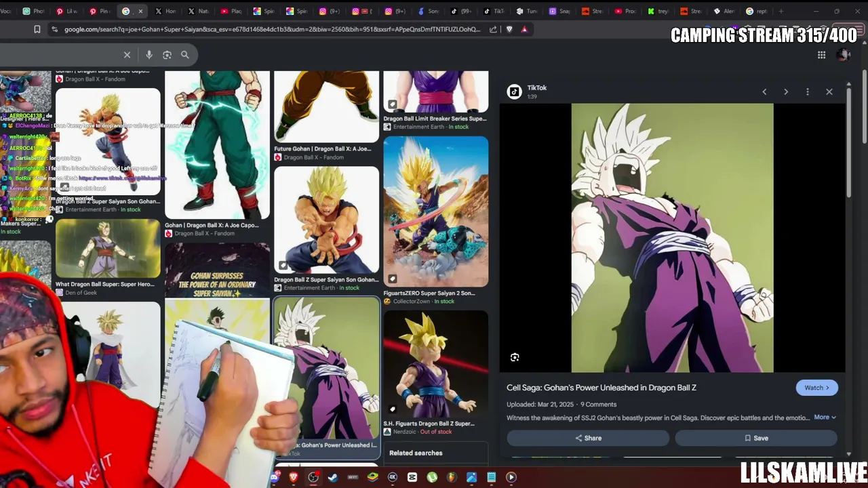Open Brave Rewards triangle icon

point(524,29)
